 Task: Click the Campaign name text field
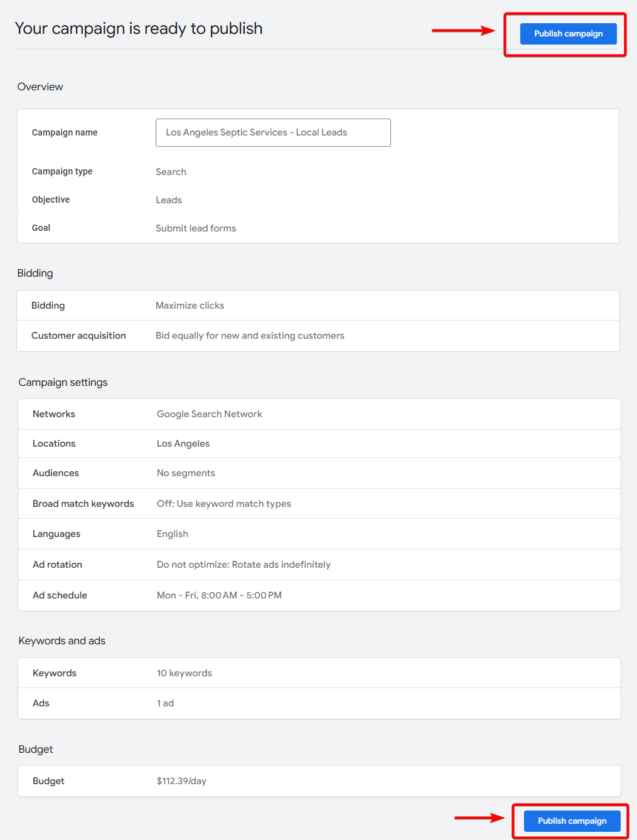(273, 132)
